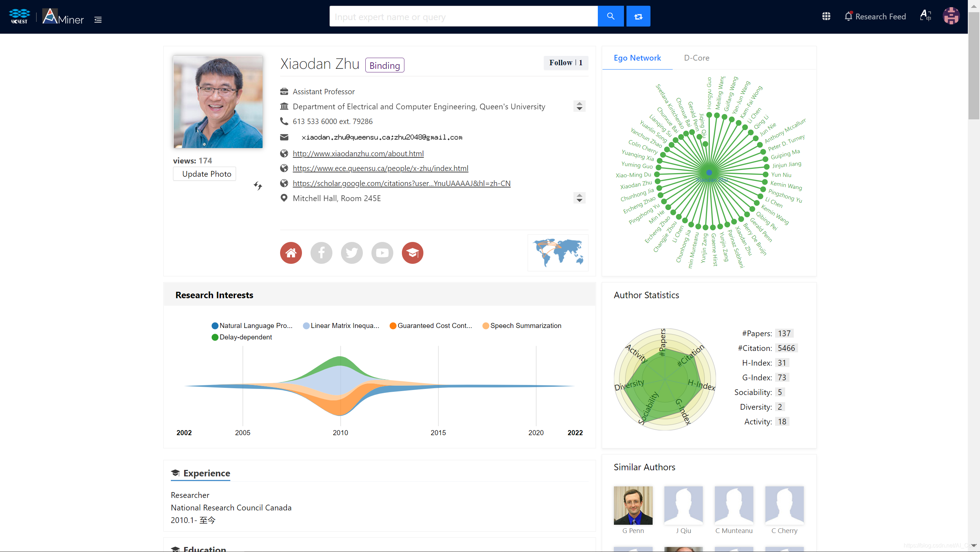Switch language with the translate icon
This screenshot has width=980, height=552.
click(925, 16)
